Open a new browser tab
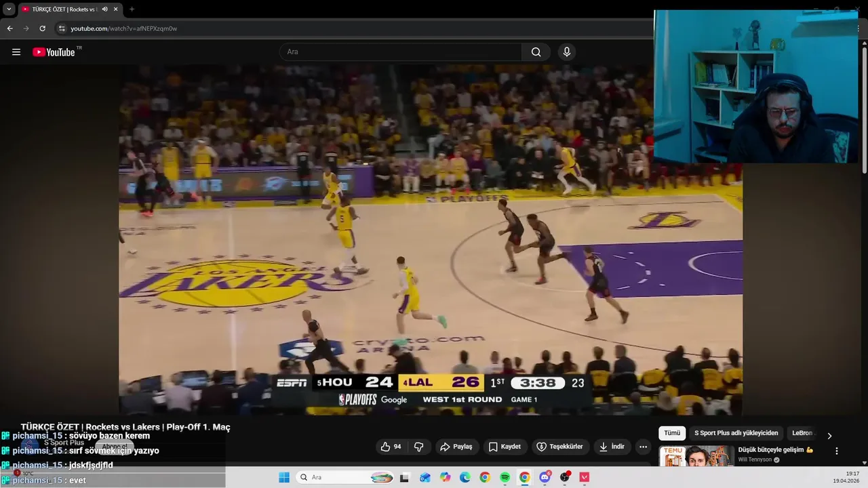This screenshot has height=488, width=868. [132, 9]
